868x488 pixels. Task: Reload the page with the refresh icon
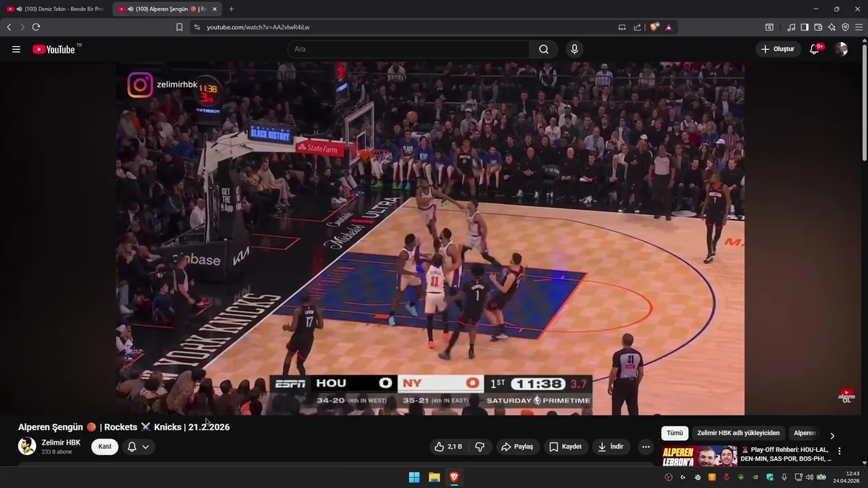(x=36, y=27)
